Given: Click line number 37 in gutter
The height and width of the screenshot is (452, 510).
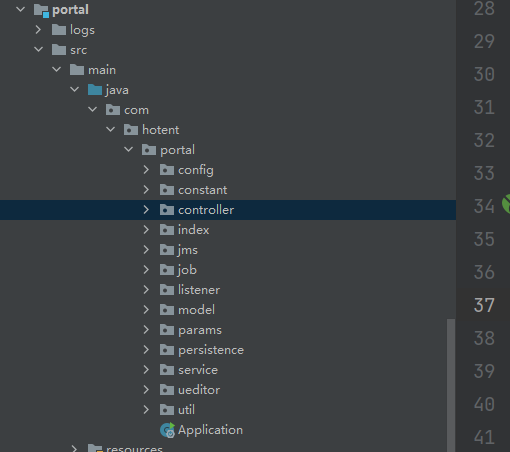Looking at the screenshot, I should click(484, 305).
